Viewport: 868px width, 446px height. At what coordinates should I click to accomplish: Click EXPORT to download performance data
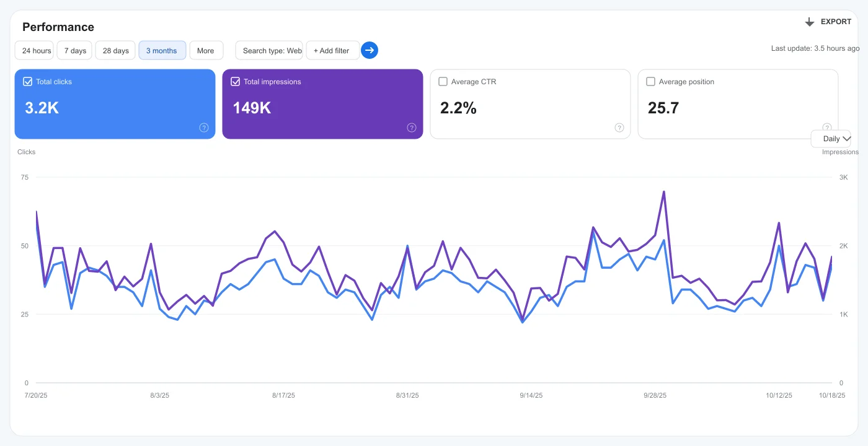pos(835,22)
